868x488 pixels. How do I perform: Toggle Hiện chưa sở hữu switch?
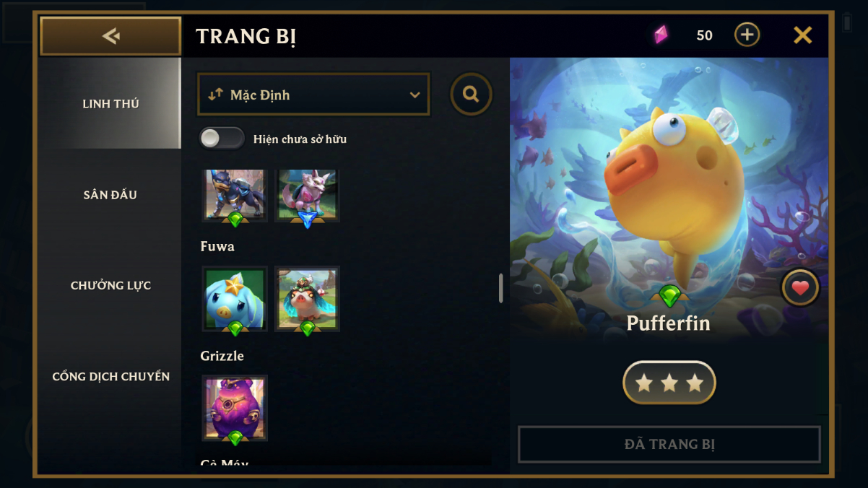[222, 139]
